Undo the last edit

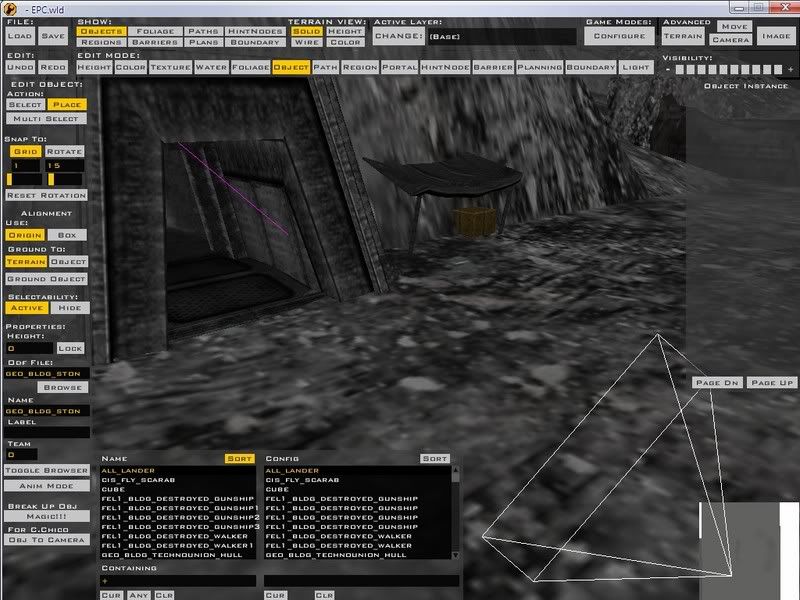tap(20, 67)
